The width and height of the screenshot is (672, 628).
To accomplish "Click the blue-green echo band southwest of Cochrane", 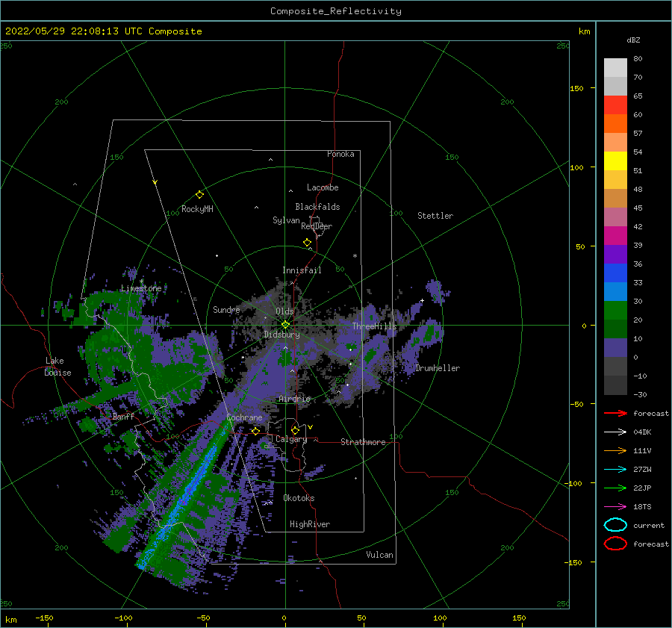I will point(184,495).
